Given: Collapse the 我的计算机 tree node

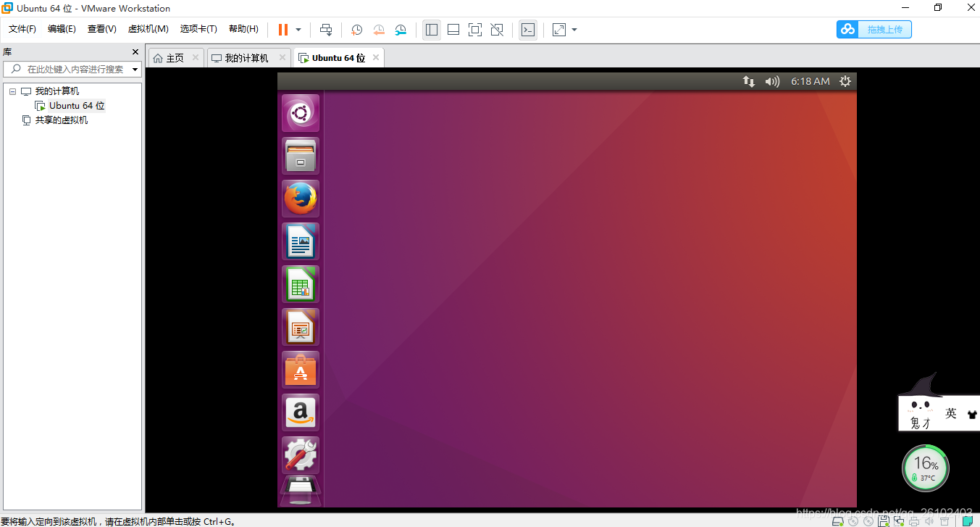Looking at the screenshot, I should [x=12, y=91].
